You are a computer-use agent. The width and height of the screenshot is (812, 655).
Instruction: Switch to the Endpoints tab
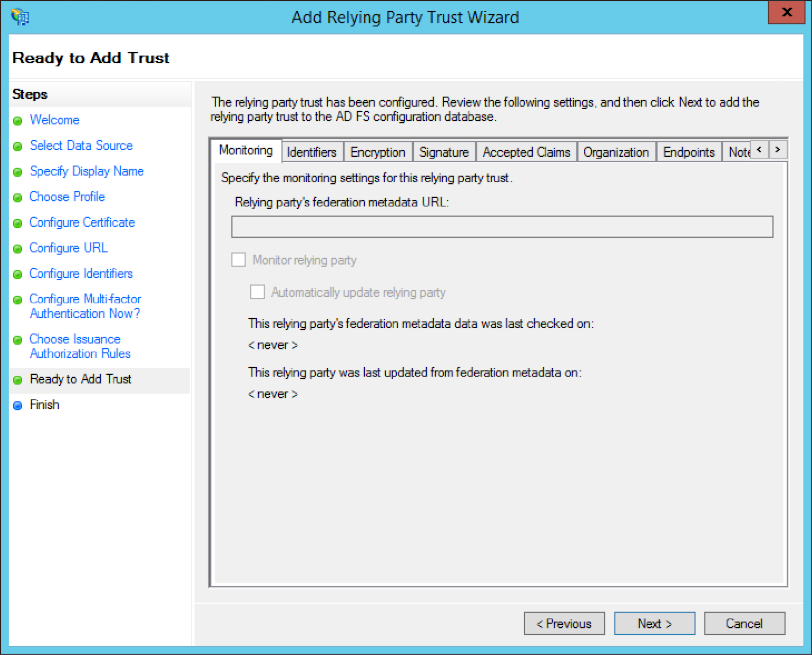point(689,152)
